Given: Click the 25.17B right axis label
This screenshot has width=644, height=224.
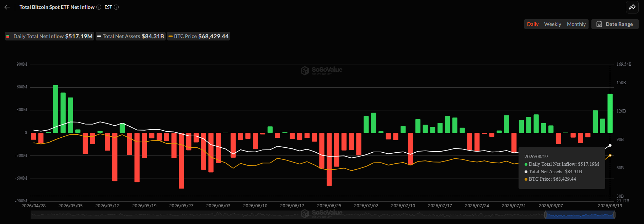Looking at the screenshot, I should pyautogui.click(x=623, y=201).
